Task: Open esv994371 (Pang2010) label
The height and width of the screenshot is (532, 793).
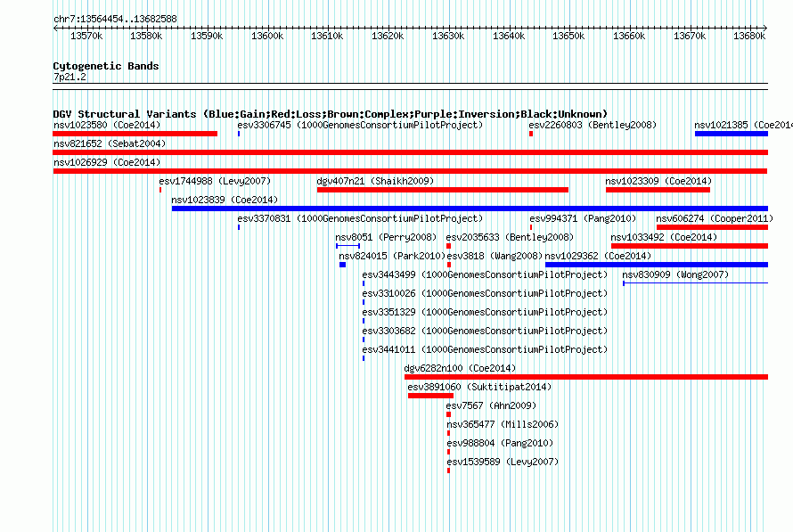Action: point(583,218)
